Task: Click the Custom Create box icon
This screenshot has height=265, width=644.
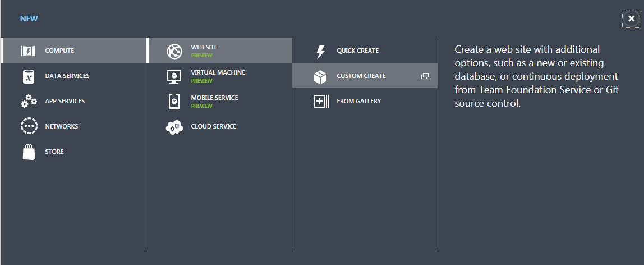Action: click(320, 77)
